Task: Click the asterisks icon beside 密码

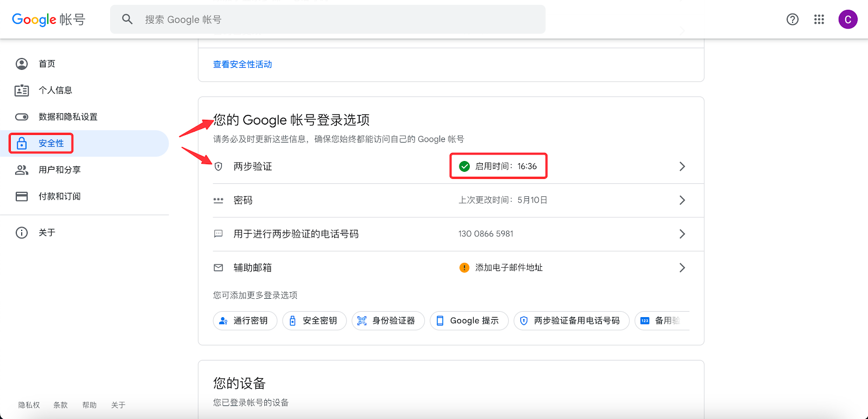Action: pyautogui.click(x=219, y=201)
